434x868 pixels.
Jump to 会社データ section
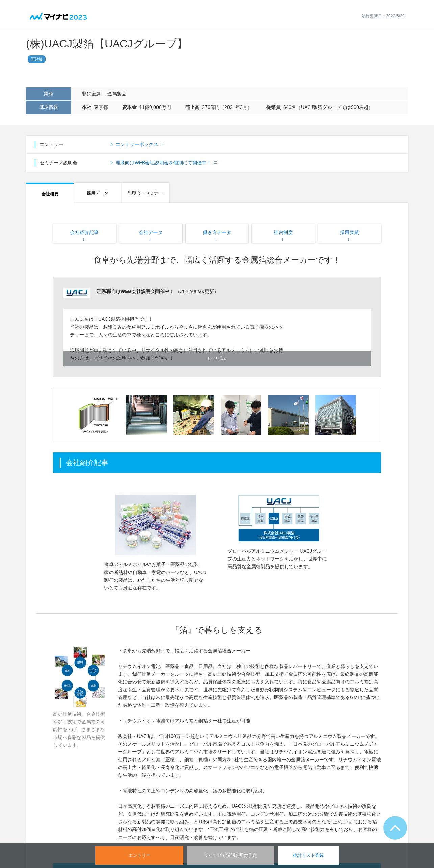[x=151, y=234]
